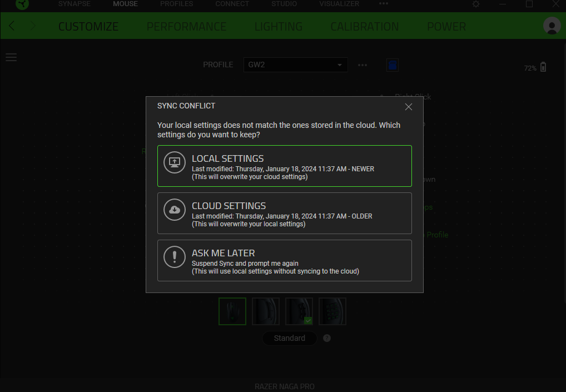Select the first mouse top-view thumbnail
This screenshot has height=392, width=566.
click(x=232, y=311)
